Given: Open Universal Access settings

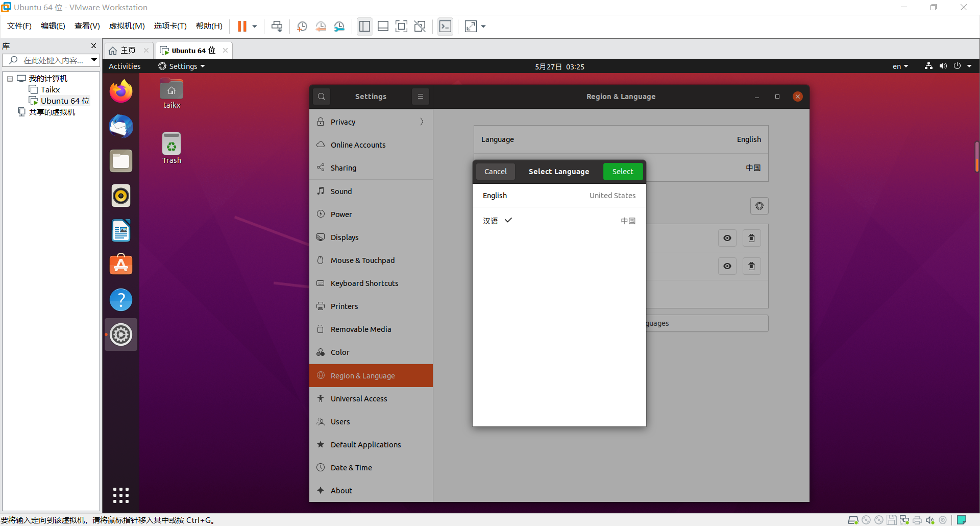Looking at the screenshot, I should 371,398.
